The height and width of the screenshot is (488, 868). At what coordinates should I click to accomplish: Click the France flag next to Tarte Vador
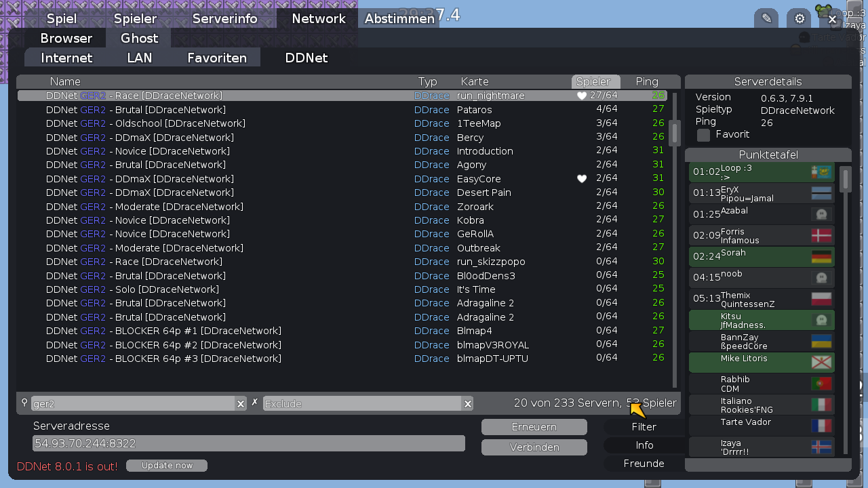(821, 426)
